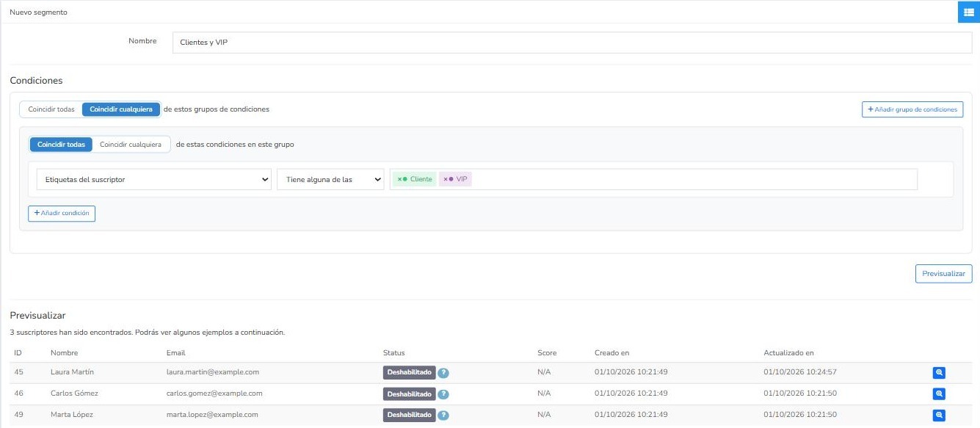Click the Nuevo segmento title
Screen dimensions: 980x428
click(x=38, y=12)
